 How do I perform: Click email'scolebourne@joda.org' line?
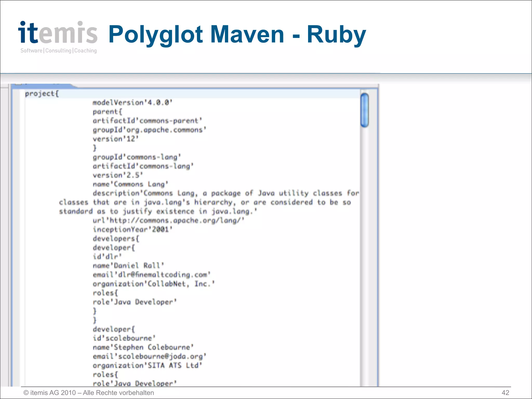pyautogui.click(x=149, y=356)
